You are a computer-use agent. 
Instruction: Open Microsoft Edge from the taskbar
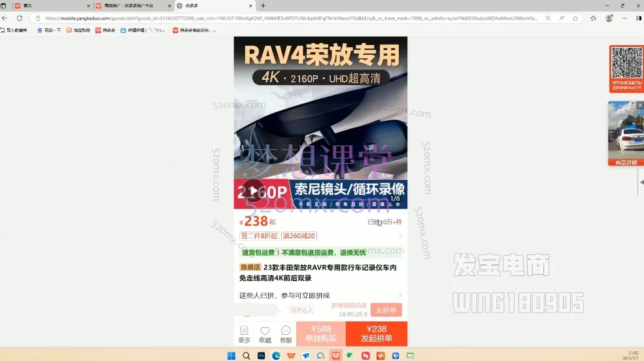pyautogui.click(x=276, y=356)
